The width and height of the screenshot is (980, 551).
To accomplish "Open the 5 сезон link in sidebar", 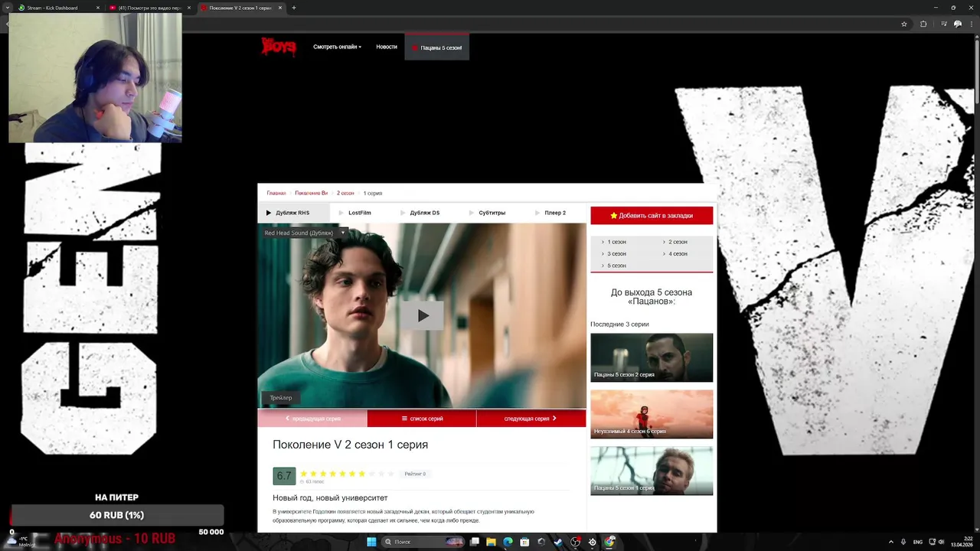I will 616,266.
